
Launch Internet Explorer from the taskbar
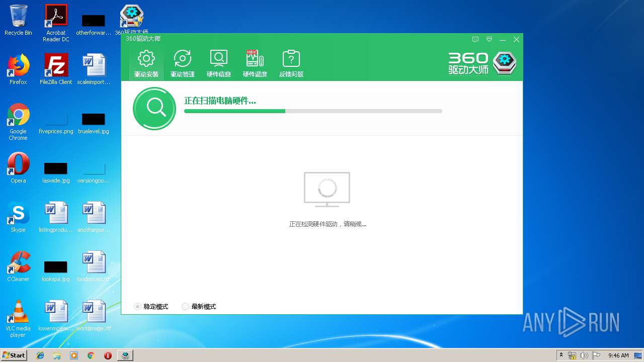pyautogui.click(x=40, y=355)
